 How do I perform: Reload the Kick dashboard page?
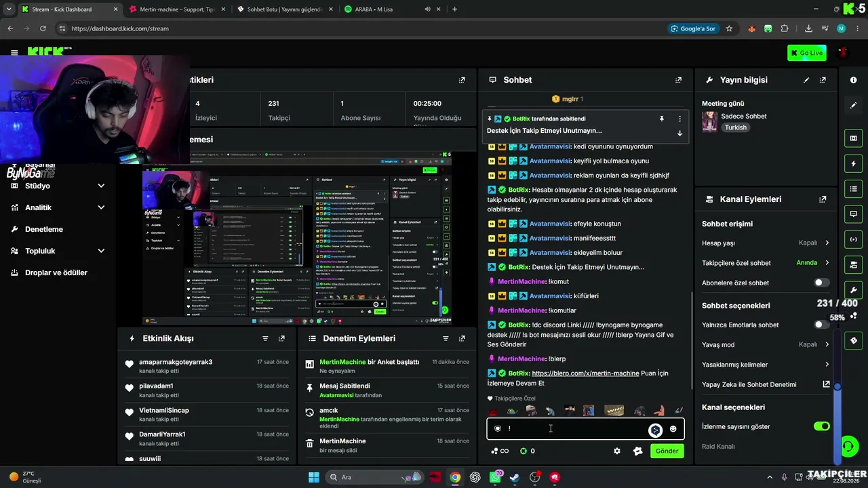pos(43,28)
